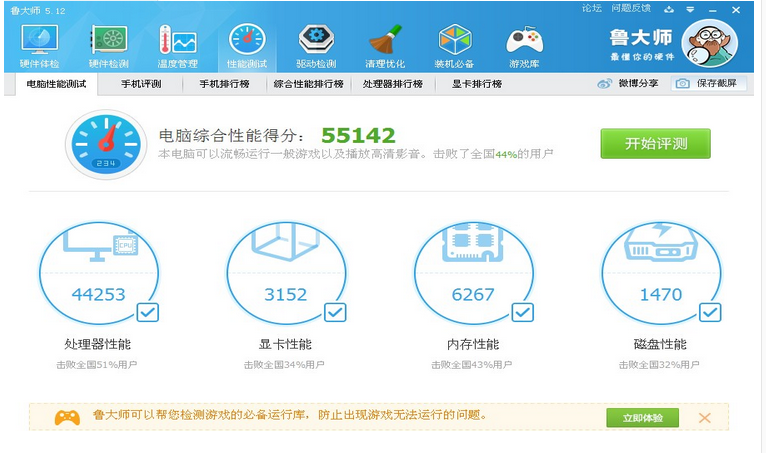Click the disk score 1470
The width and height of the screenshot is (766, 453).
660,295
